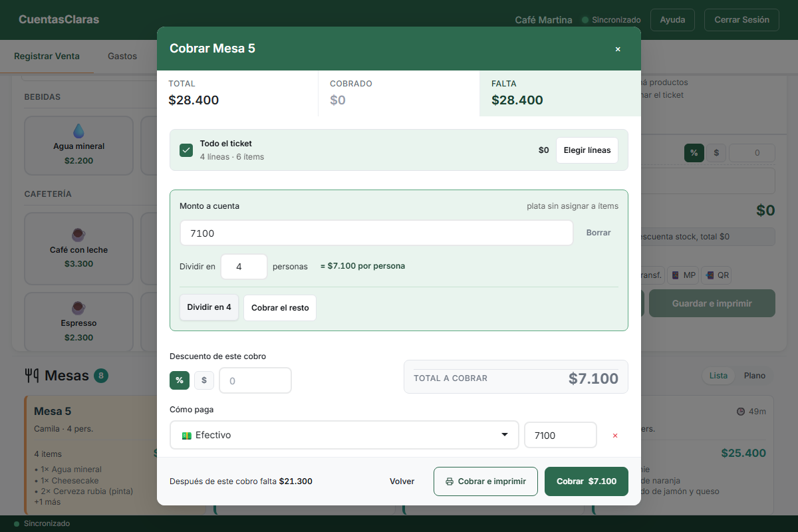Open the Efectivo payment method dropdown
The height and width of the screenshot is (532, 798).
click(x=344, y=435)
